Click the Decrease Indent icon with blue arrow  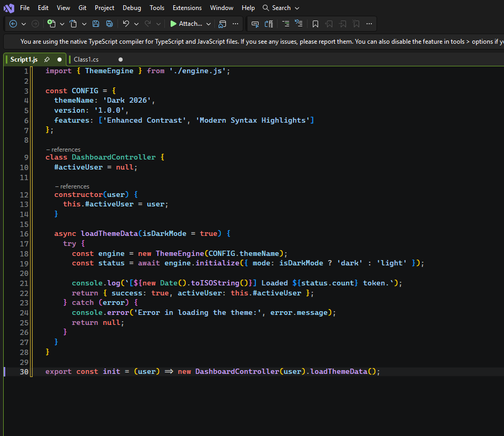click(x=299, y=24)
